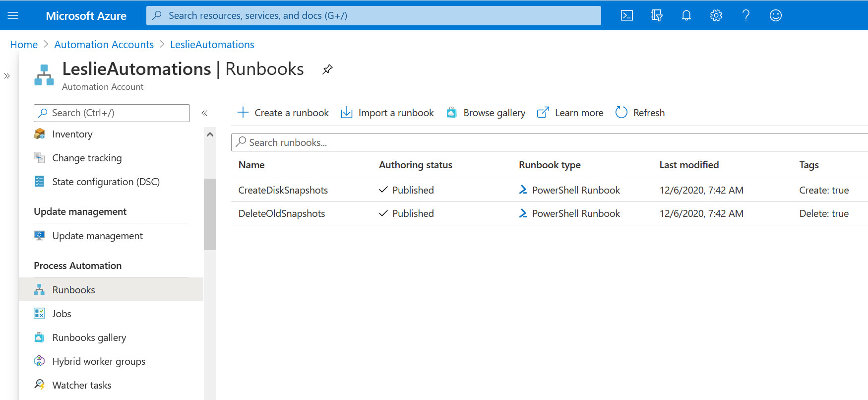Click the Jobs checklist icon
This screenshot has height=400, width=868.
tap(39, 313)
